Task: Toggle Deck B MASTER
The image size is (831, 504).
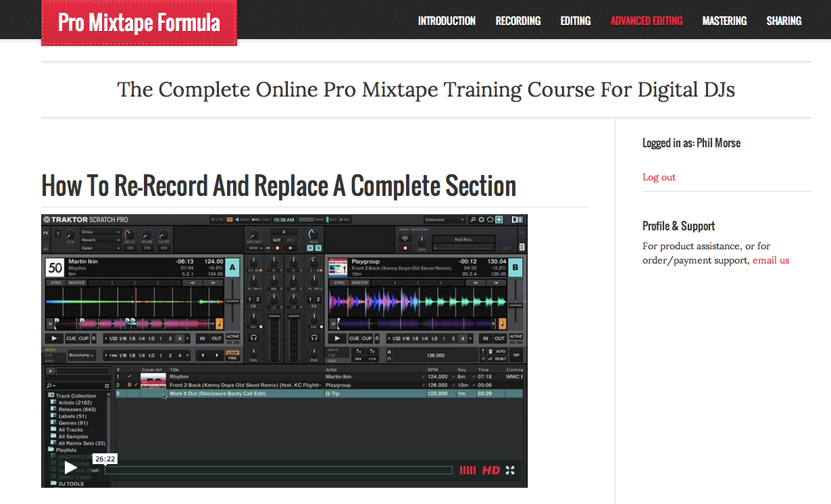Action: pos(359,283)
